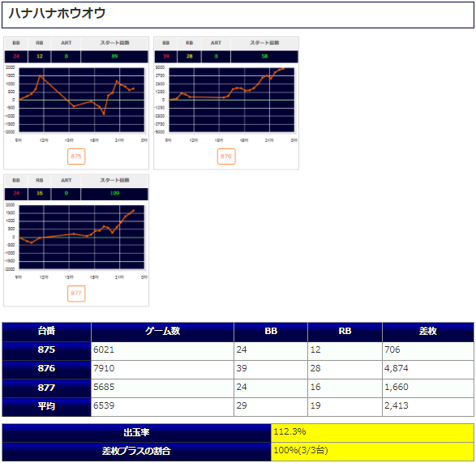Click the yellow 100%(3/3台) cell

[x=372, y=452]
